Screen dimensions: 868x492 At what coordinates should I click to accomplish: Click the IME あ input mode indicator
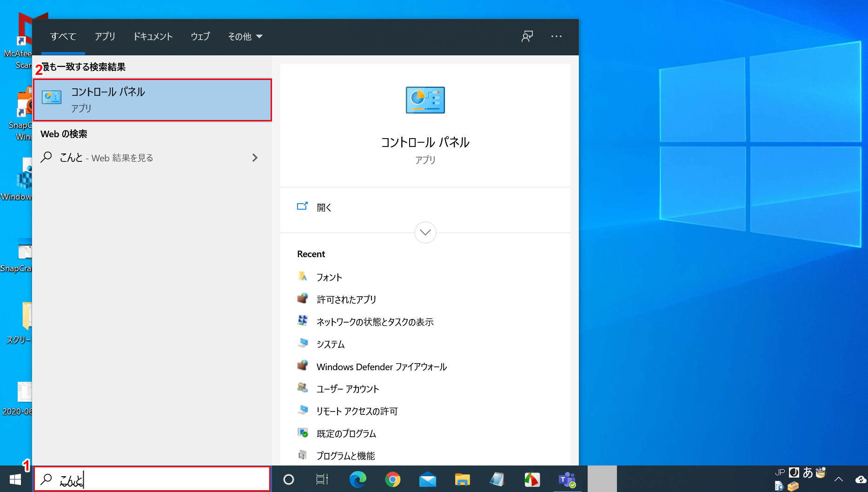(808, 472)
